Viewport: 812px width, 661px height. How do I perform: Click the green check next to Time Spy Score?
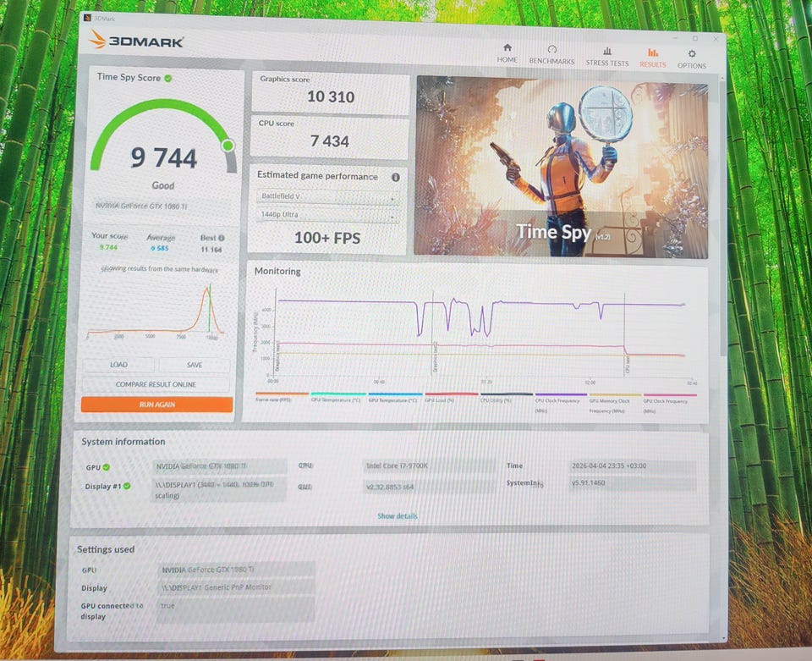pyautogui.click(x=168, y=78)
